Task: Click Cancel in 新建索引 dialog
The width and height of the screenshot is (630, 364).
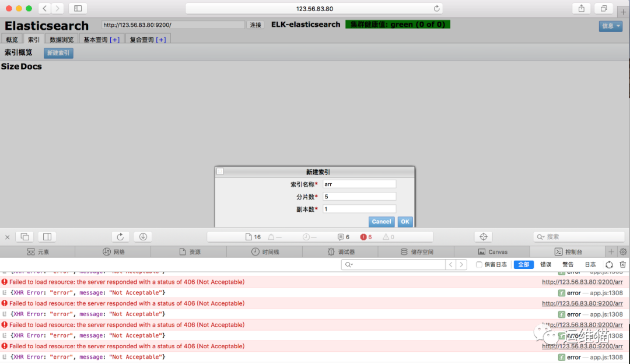Action: [381, 221]
